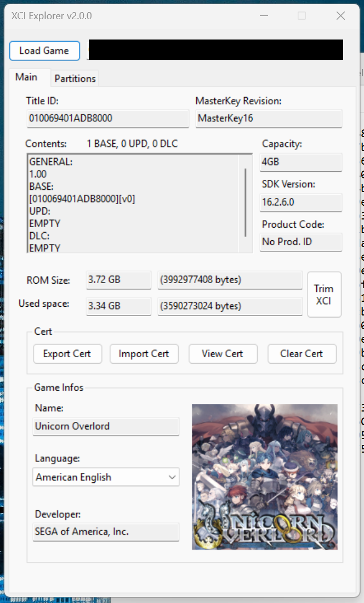Click the 1.00 version line in contents
This screenshot has width=364, height=603.
38,174
